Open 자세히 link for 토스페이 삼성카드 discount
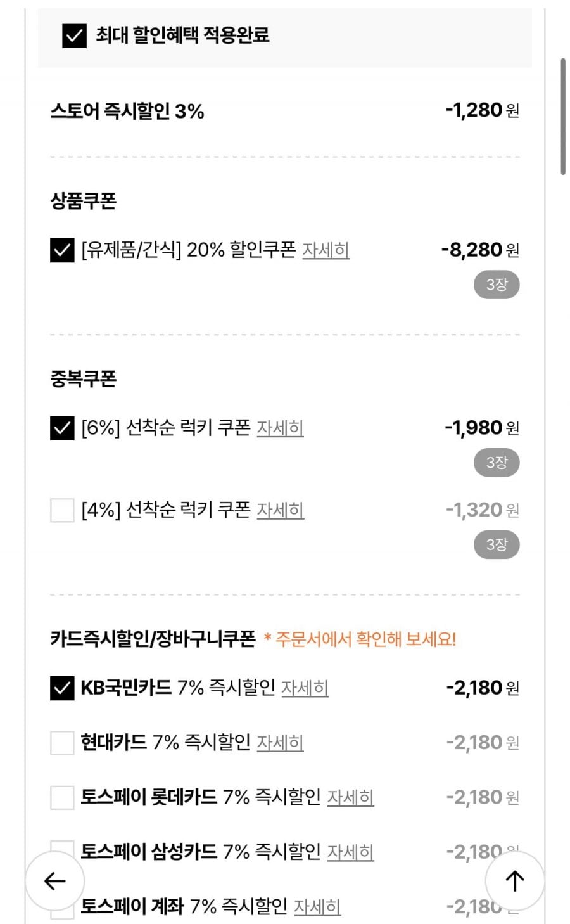The image size is (570, 924). pos(350,852)
